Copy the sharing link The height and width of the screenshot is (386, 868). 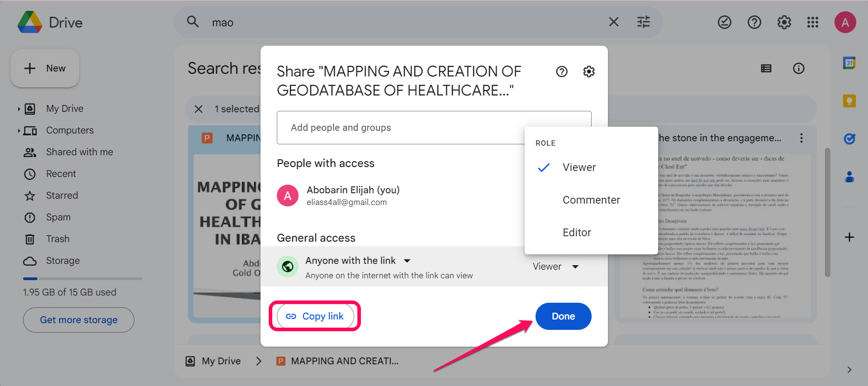314,316
